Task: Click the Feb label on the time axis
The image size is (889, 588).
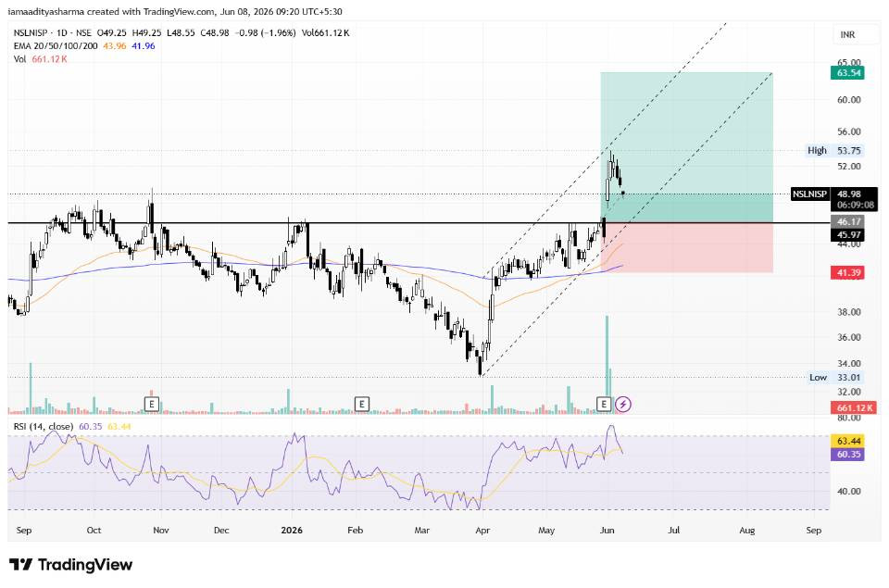Action: pyautogui.click(x=355, y=531)
